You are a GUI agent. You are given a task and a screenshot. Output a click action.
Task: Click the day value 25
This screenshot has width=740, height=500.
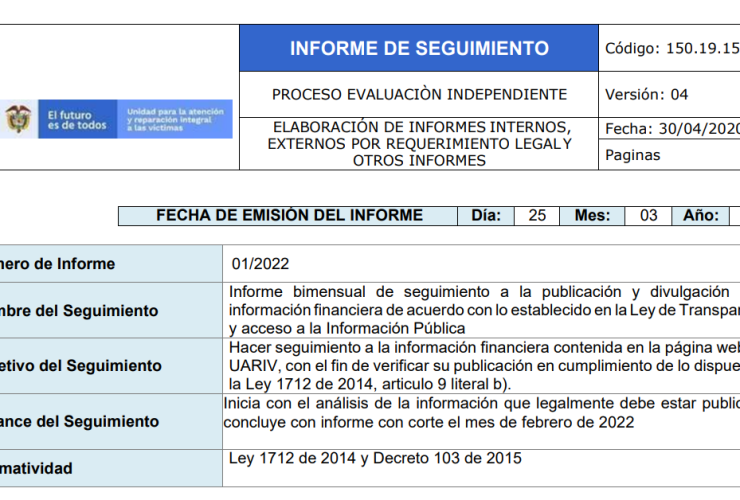pos(537,215)
